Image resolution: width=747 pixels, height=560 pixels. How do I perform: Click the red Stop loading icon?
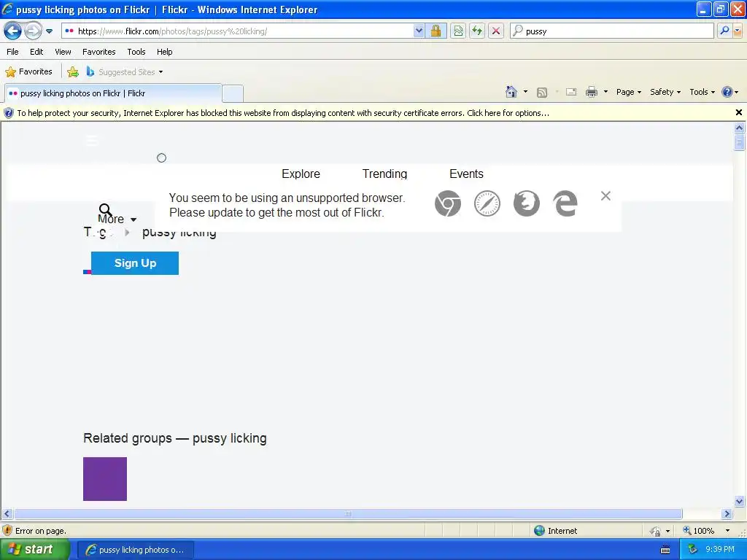[x=496, y=31]
